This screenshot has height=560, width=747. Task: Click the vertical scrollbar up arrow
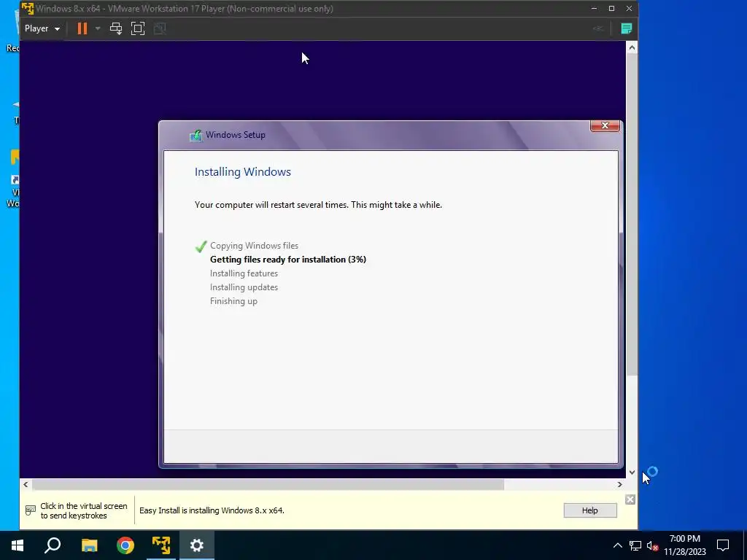(632, 47)
